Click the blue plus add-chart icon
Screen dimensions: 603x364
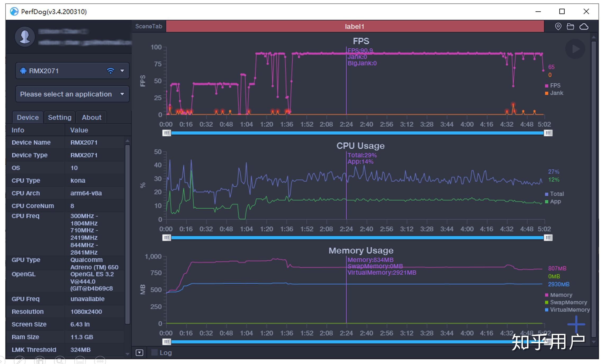click(576, 324)
